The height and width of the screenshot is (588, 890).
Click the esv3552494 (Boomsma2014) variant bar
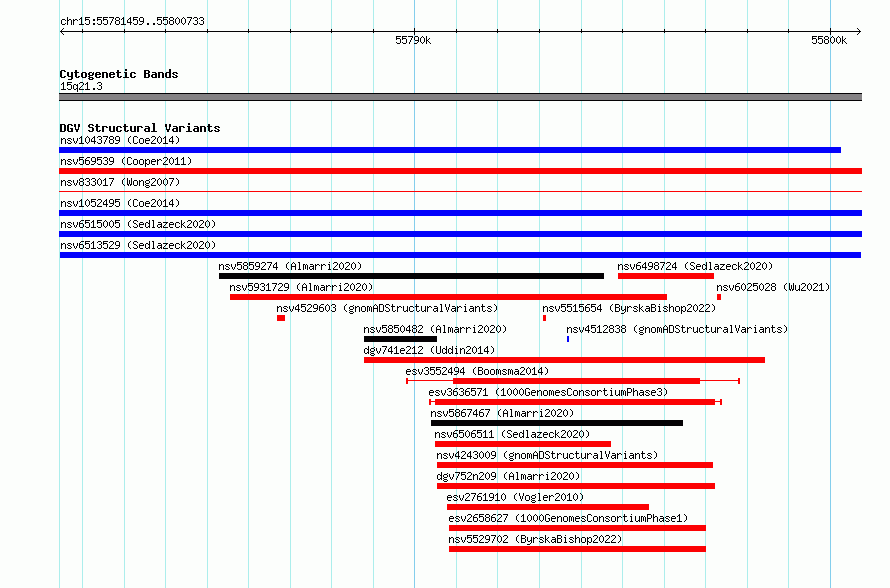pyautogui.click(x=573, y=381)
